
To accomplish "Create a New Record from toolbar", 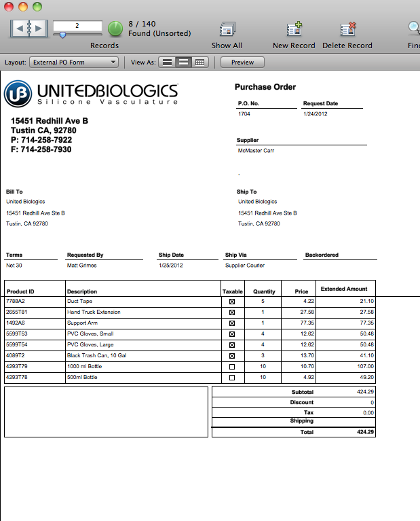I will tap(294, 29).
